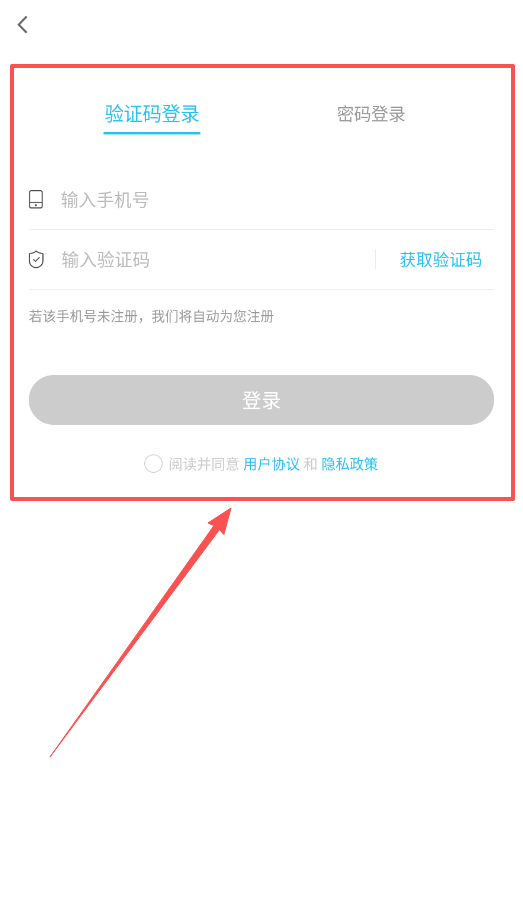Tap the gray 登录 button
The image size is (523, 910).
261,400
